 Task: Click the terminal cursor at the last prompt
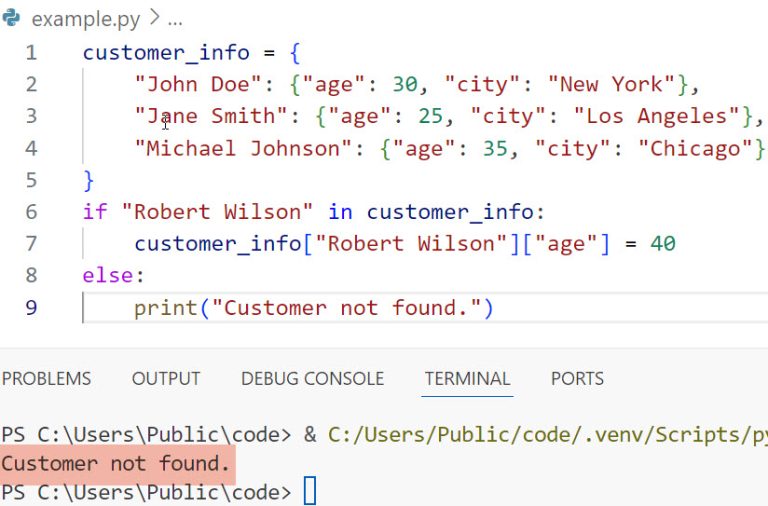tap(310, 491)
